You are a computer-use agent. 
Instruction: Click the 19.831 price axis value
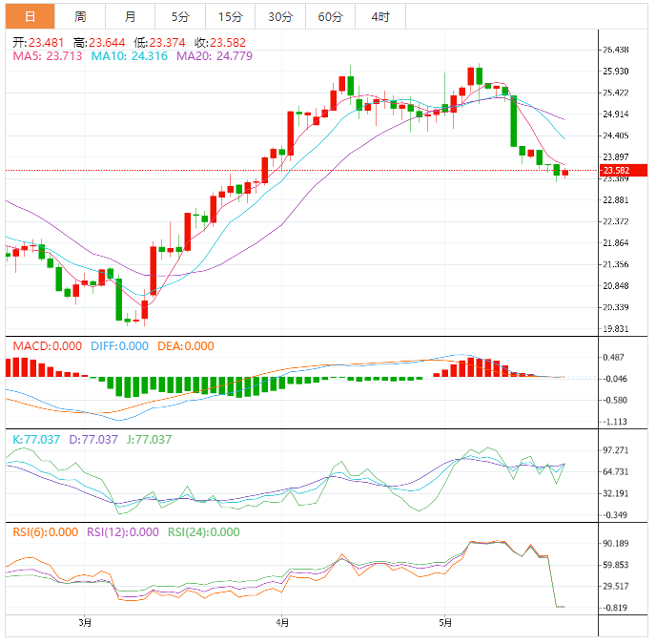point(615,329)
